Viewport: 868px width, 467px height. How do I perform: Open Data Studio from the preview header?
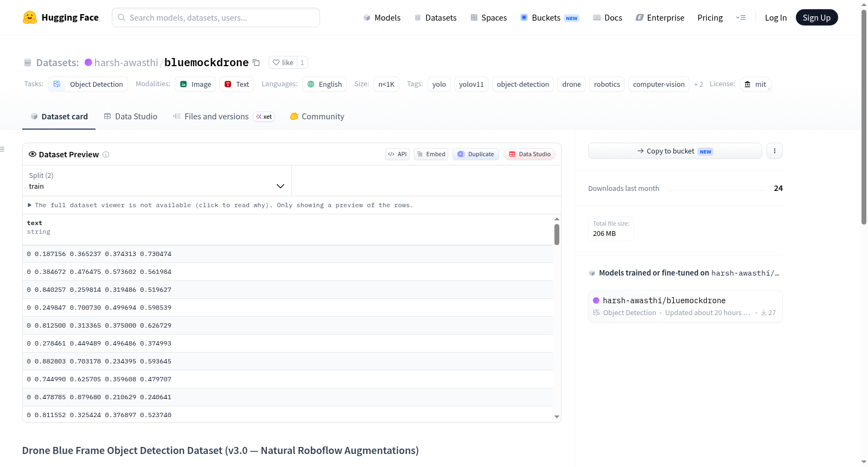[529, 154]
